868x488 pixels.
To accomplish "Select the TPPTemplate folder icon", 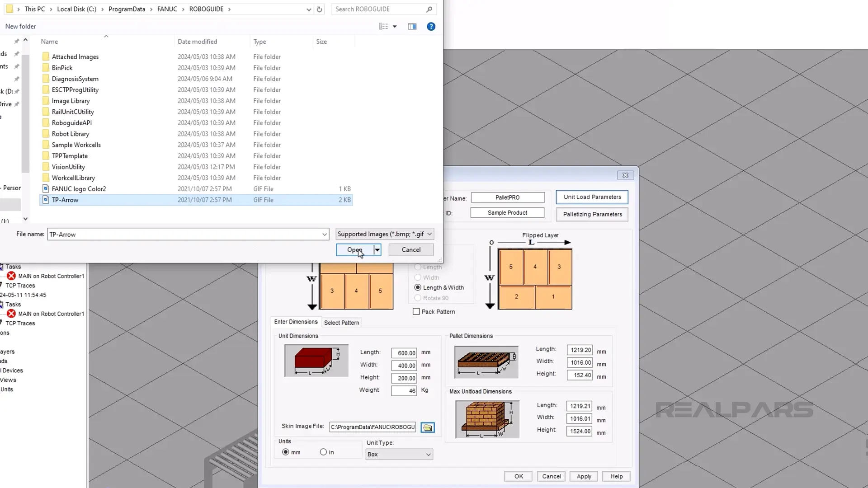I will pos(46,156).
